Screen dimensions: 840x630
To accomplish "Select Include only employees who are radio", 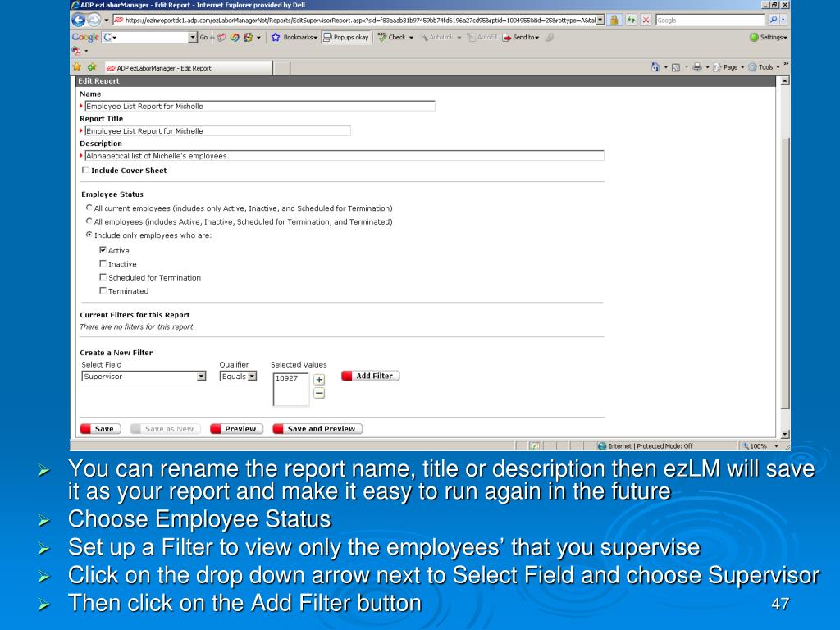I will coord(89,234).
